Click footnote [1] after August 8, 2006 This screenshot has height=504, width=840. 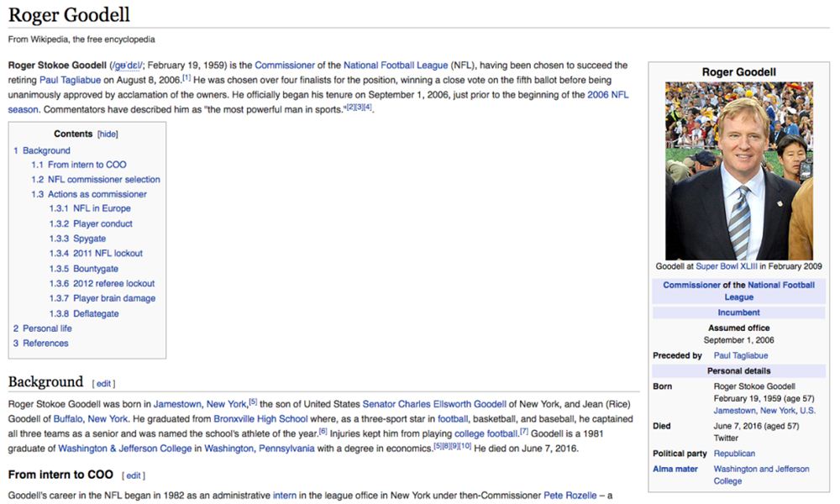[186, 77]
